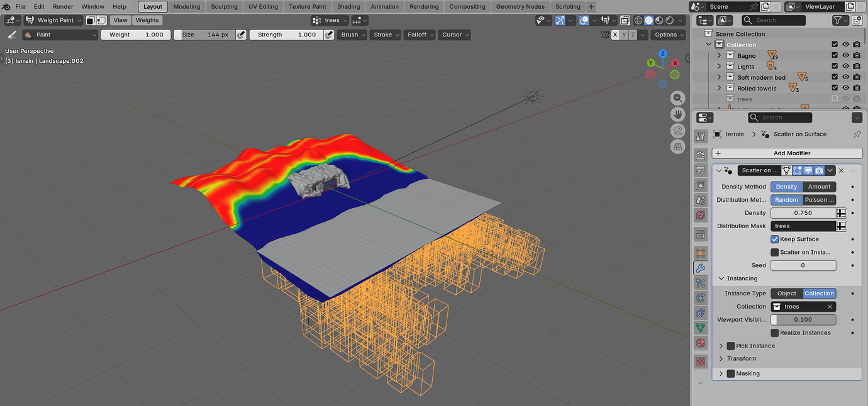Enable the trees collection checkbox
The height and width of the screenshot is (406, 868).
click(x=835, y=99)
